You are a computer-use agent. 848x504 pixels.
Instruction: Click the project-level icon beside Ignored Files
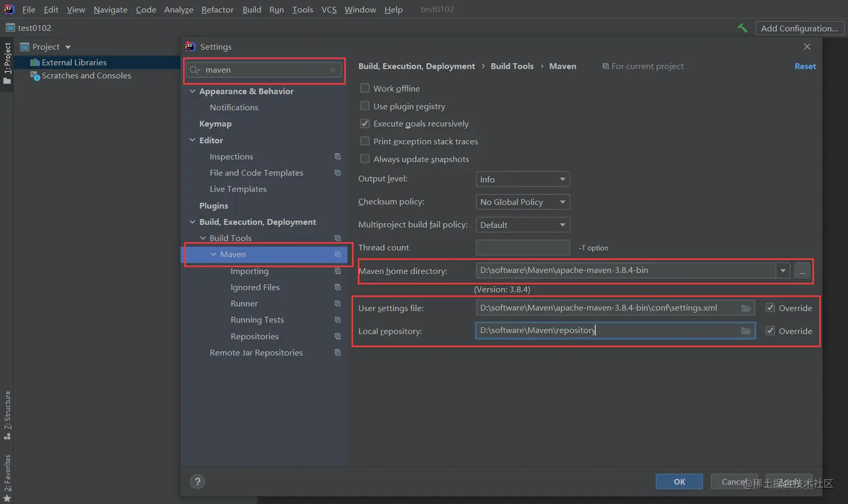point(338,287)
